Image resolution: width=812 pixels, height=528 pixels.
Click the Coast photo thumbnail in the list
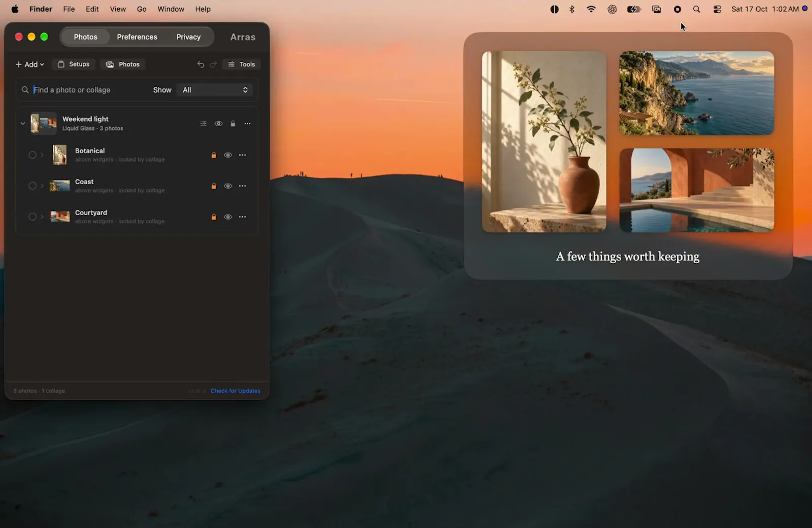click(60, 186)
